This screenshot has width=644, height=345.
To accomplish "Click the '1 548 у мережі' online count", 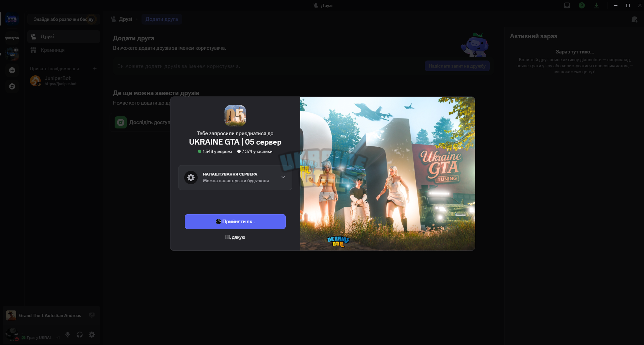I will pyautogui.click(x=215, y=152).
